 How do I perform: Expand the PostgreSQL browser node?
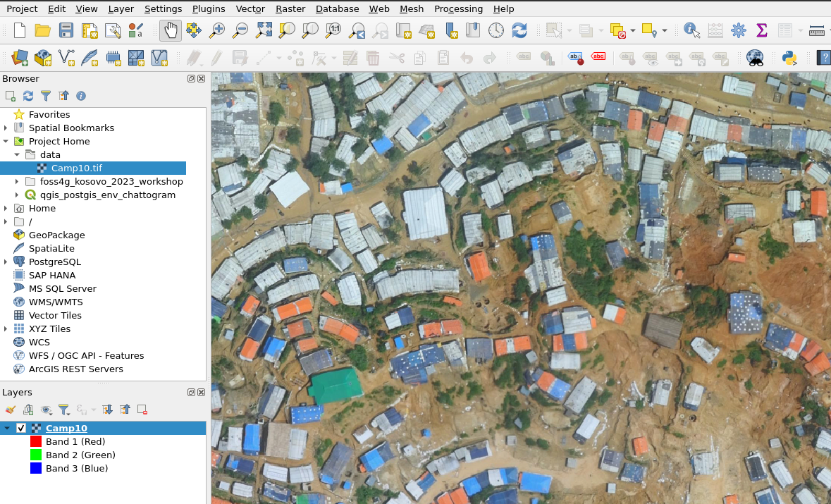coord(6,262)
